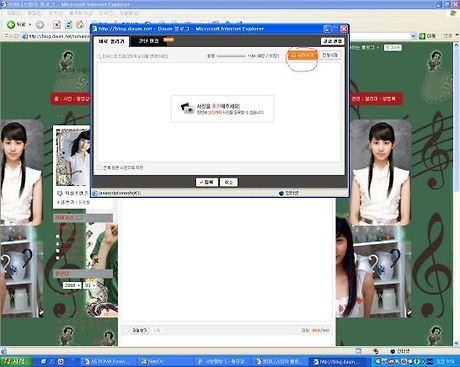Screen dimensions: 460x367
Task: Click the large portrait photo on the left
Action: click(x=21, y=172)
